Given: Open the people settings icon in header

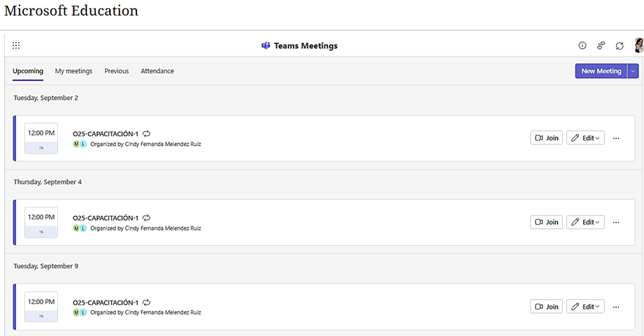Looking at the screenshot, I should 601,45.
